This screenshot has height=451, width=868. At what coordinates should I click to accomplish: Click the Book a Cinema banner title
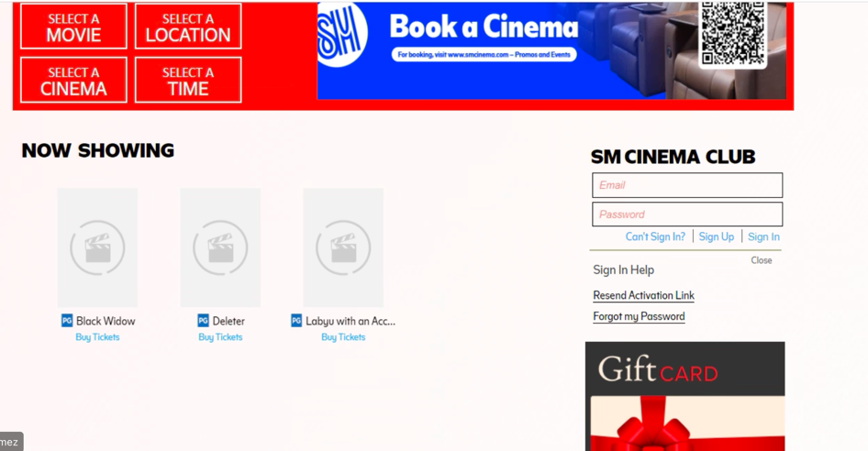(484, 27)
